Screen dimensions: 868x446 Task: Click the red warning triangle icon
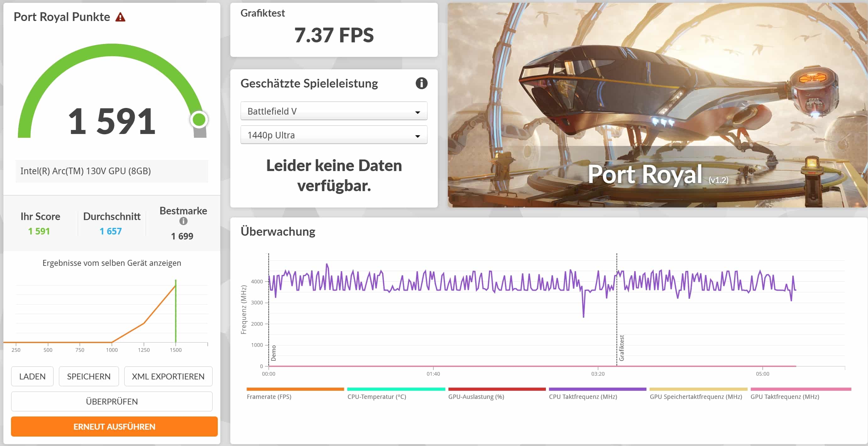click(120, 17)
